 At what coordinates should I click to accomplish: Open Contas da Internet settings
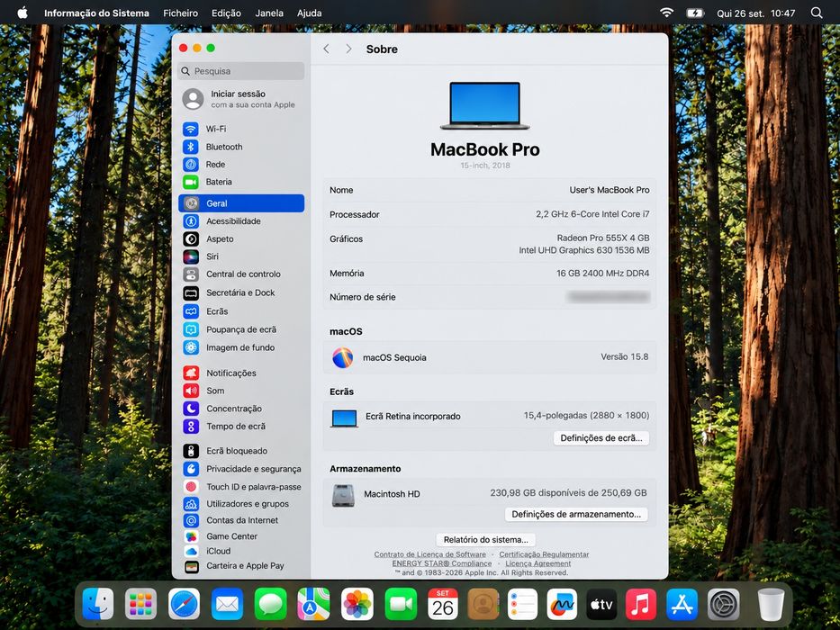[x=241, y=520]
